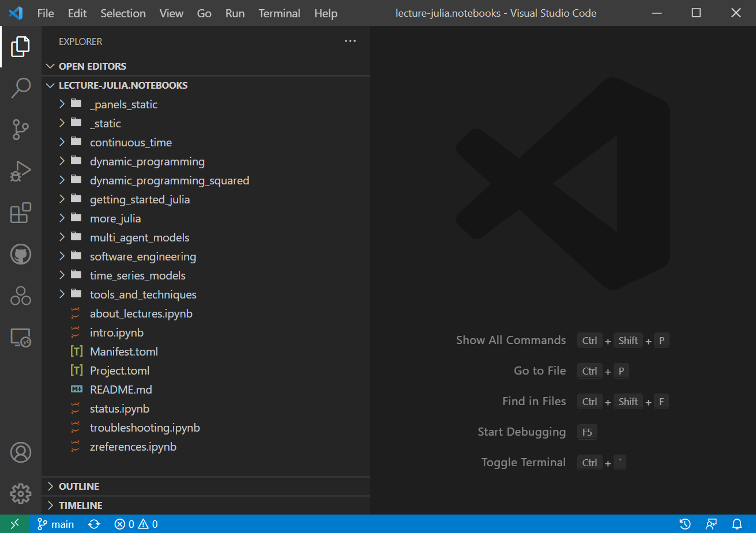The height and width of the screenshot is (533, 756).
Task: Collapse the OPEN EDITORS section
Action: [x=92, y=66]
